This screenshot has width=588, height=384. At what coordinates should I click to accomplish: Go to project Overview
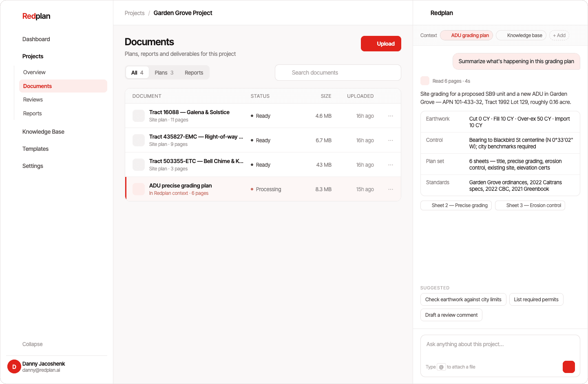pyautogui.click(x=34, y=72)
